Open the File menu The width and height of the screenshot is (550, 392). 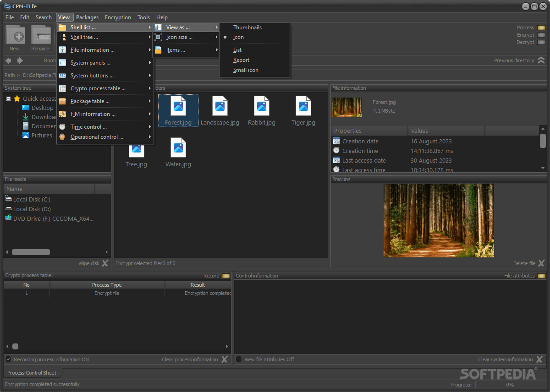click(x=10, y=17)
